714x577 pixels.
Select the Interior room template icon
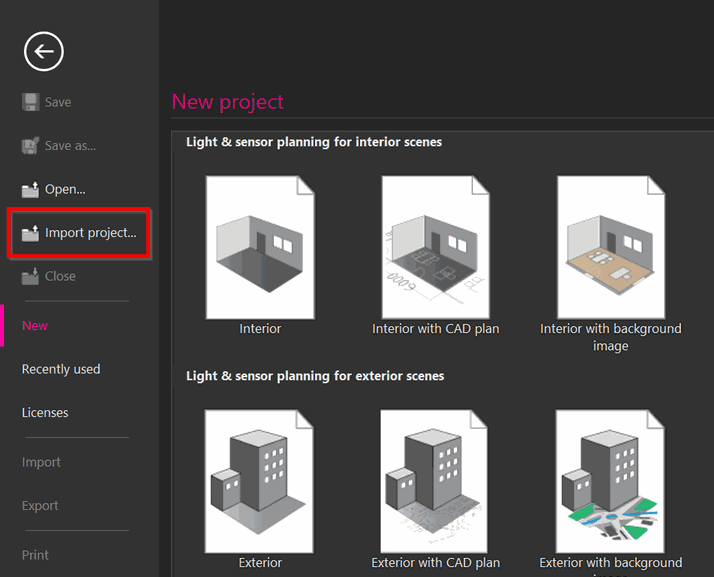(x=260, y=247)
